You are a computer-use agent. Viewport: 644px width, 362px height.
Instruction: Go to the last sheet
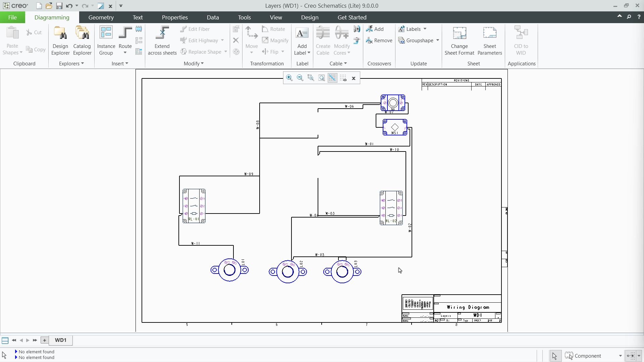pyautogui.click(x=35, y=340)
